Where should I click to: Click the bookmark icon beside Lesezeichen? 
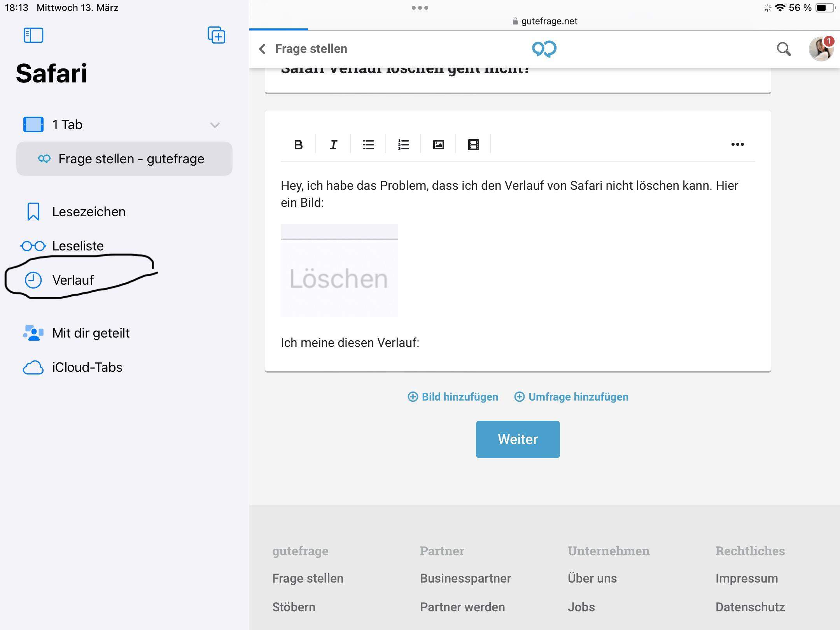tap(33, 212)
